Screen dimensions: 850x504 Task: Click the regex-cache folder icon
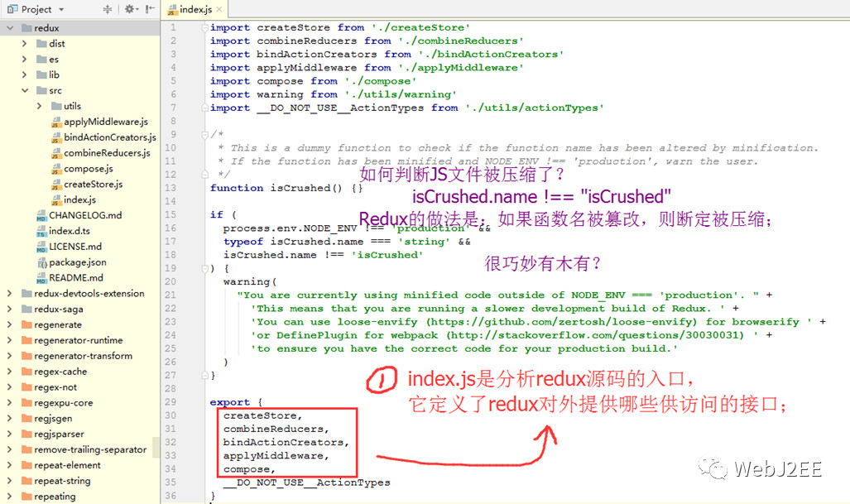click(x=26, y=372)
